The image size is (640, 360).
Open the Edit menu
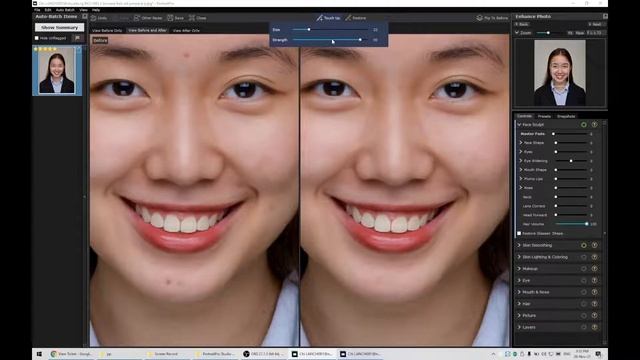[x=48, y=10]
